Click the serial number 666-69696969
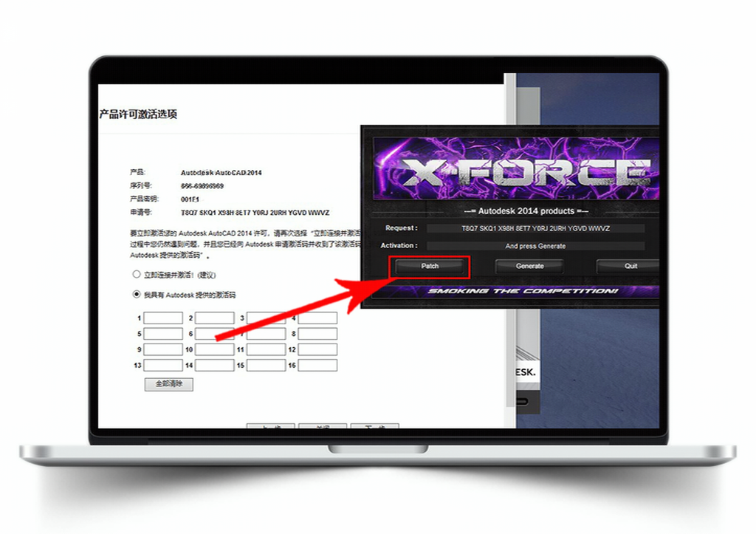 202,186
